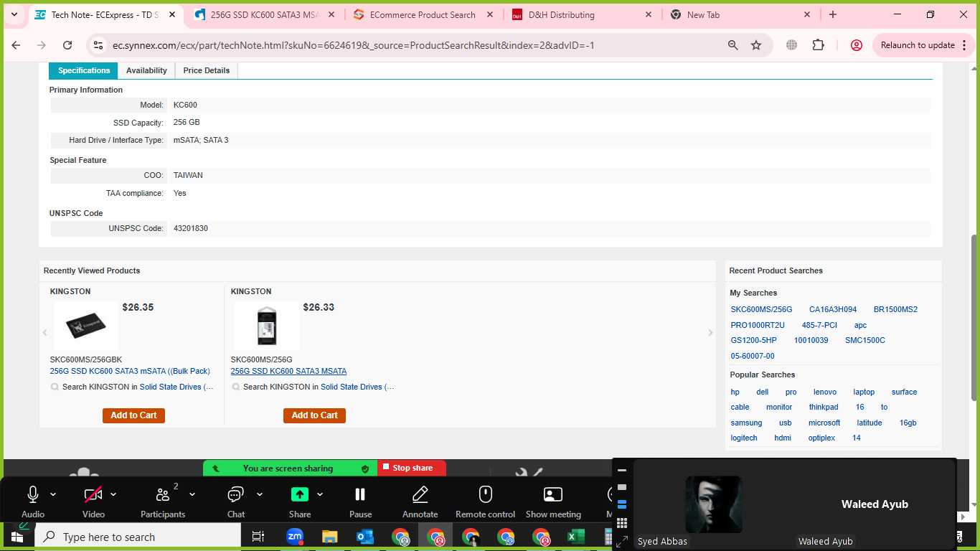The height and width of the screenshot is (551, 980).
Task: Switch to ECommerce Product Search tab
Action: coord(423,14)
